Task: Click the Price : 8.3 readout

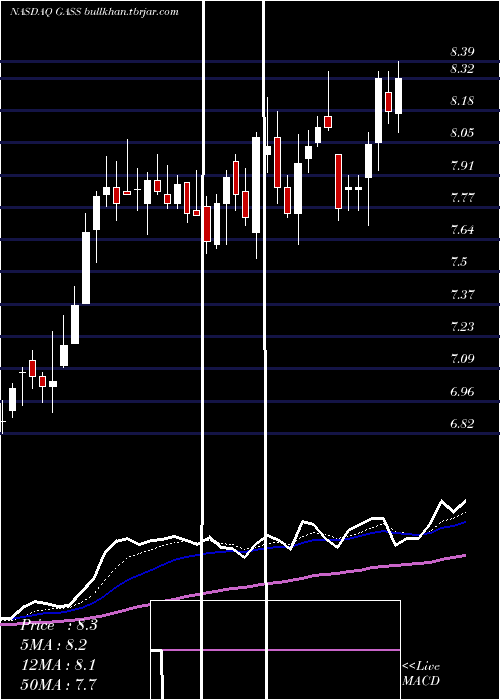Action: tap(59, 625)
